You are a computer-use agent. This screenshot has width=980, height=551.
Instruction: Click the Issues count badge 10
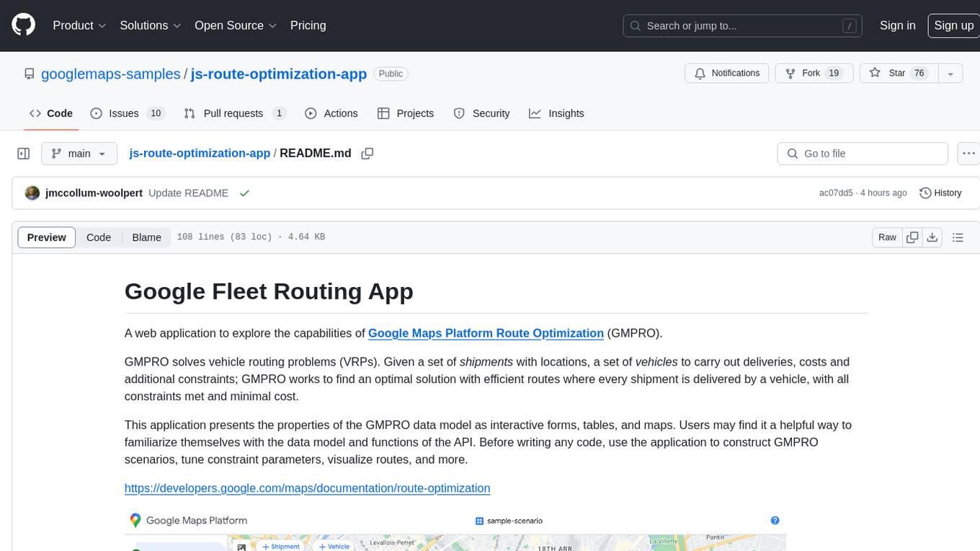[155, 113]
